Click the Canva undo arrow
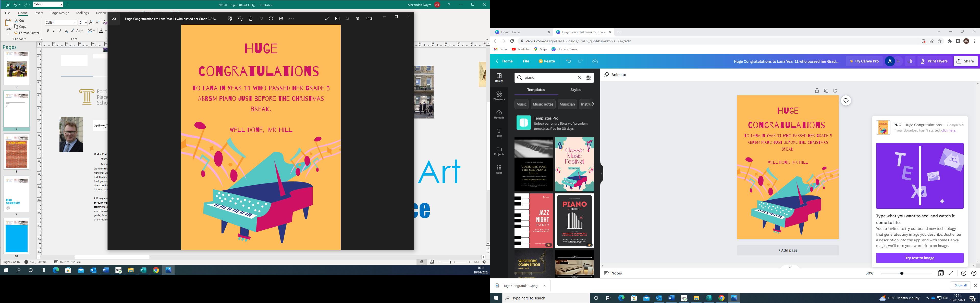The width and height of the screenshot is (980, 303). pyautogui.click(x=568, y=61)
